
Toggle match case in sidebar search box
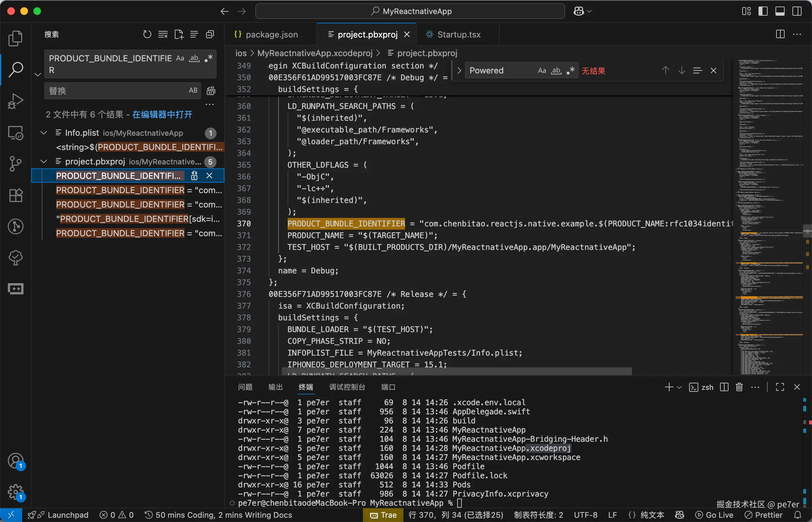pyautogui.click(x=180, y=58)
